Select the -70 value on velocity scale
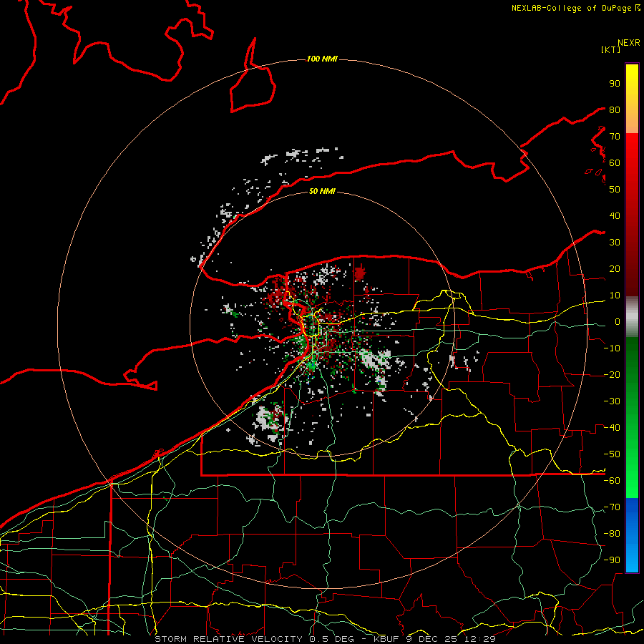 tap(612, 507)
